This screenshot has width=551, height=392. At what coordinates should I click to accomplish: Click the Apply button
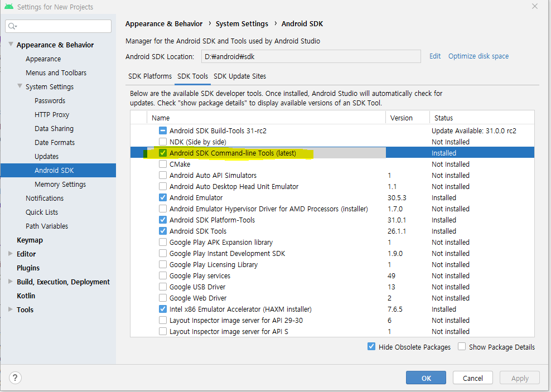click(520, 378)
